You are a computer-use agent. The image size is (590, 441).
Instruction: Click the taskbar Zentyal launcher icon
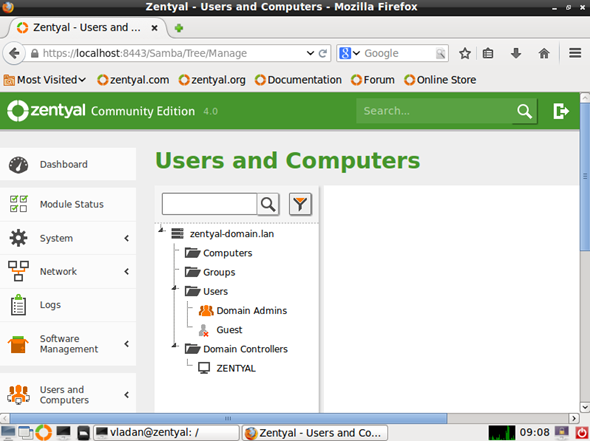(x=44, y=433)
